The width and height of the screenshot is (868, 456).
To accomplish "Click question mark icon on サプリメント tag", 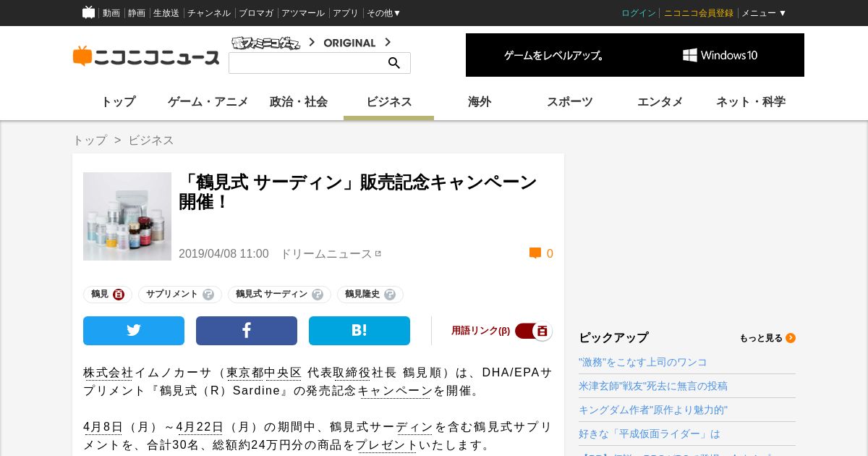I will pos(208,295).
